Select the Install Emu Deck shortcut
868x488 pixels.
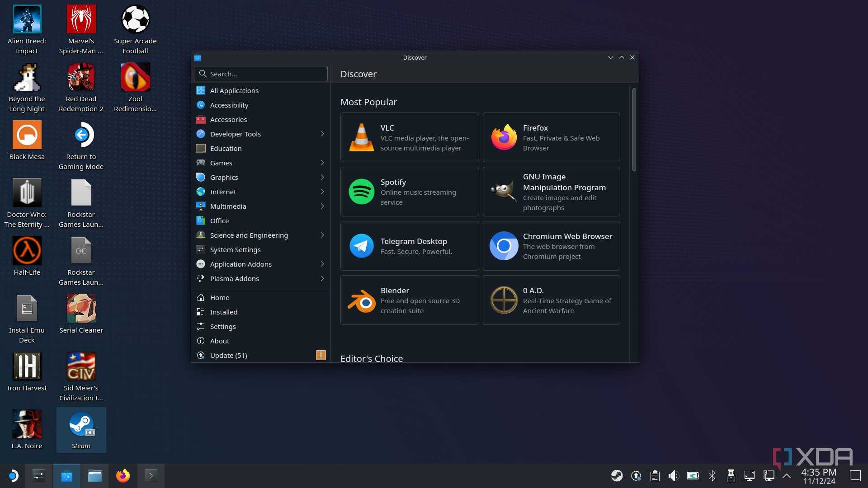(27, 320)
